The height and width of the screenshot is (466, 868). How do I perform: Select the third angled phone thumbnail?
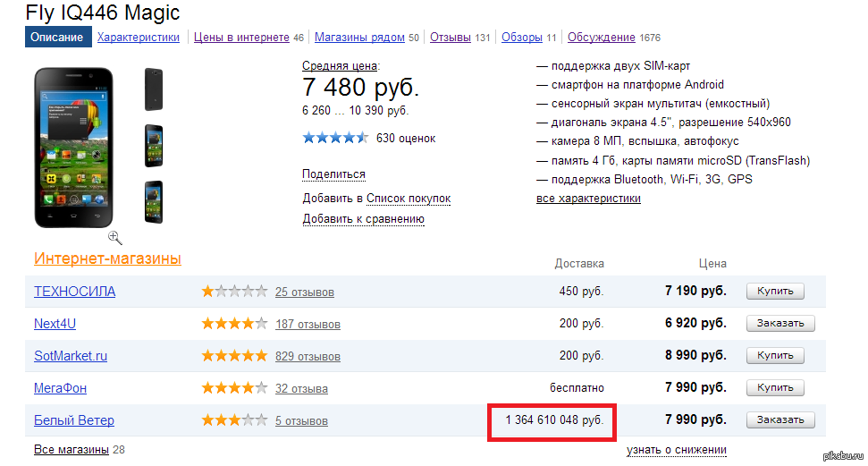pyautogui.click(x=154, y=202)
